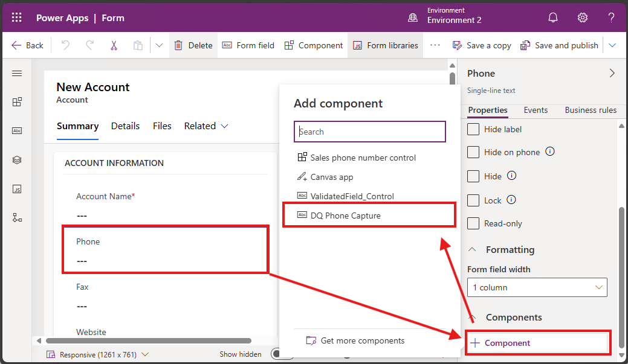Image resolution: width=628 pixels, height=364 pixels.
Task: Click info icon next to Lock
Action: tap(511, 199)
